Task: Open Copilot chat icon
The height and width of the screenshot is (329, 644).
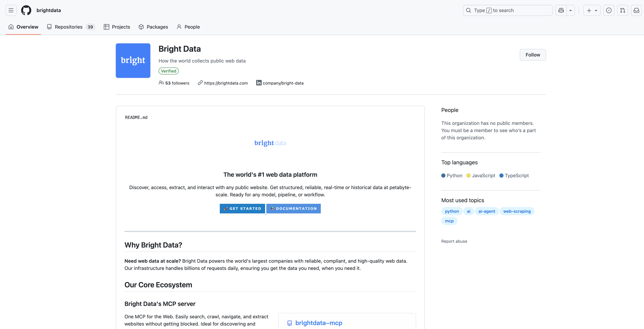Action: tap(561, 10)
